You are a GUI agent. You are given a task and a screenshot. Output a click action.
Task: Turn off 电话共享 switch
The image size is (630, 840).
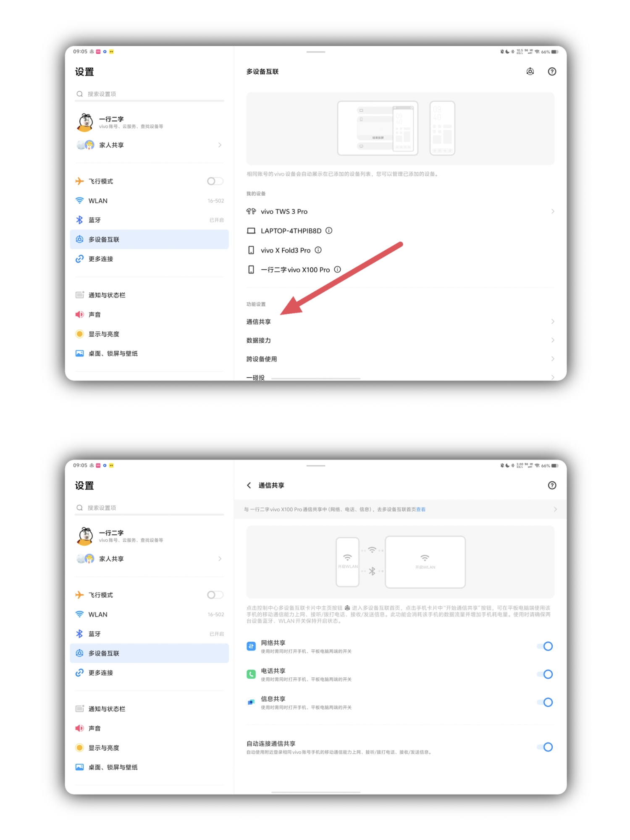[545, 674]
